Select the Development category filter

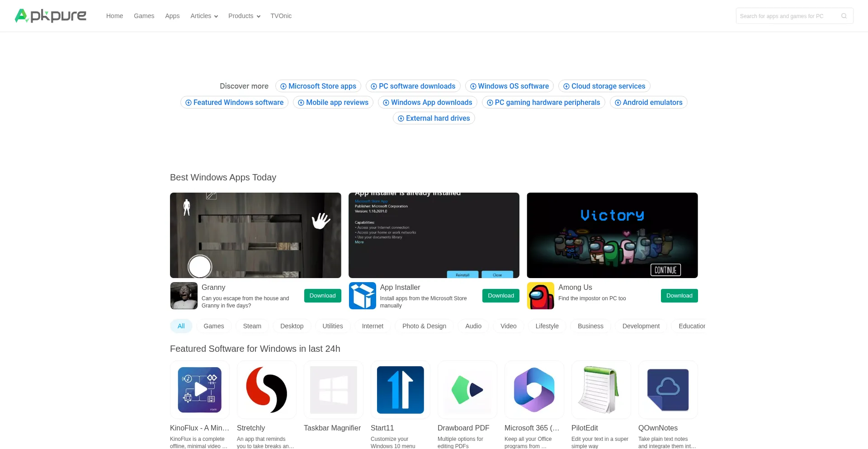pyautogui.click(x=641, y=326)
